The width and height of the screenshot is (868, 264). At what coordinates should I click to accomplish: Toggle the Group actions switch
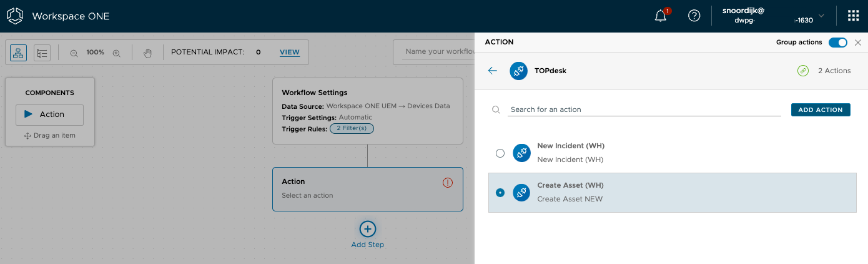(x=837, y=43)
